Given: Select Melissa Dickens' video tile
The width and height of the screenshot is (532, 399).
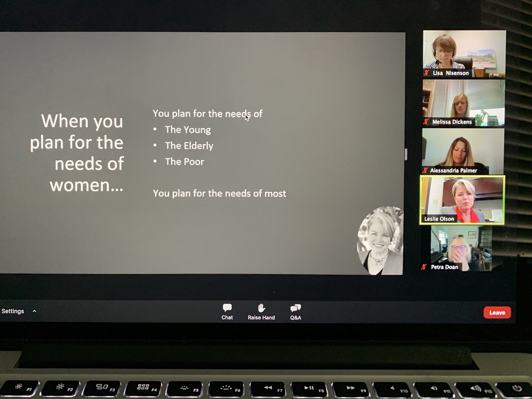Looking at the screenshot, I should click(x=464, y=103).
